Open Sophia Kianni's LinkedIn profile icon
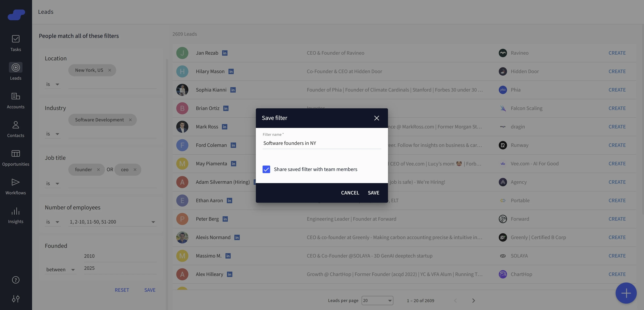The height and width of the screenshot is (310, 644). (x=233, y=90)
